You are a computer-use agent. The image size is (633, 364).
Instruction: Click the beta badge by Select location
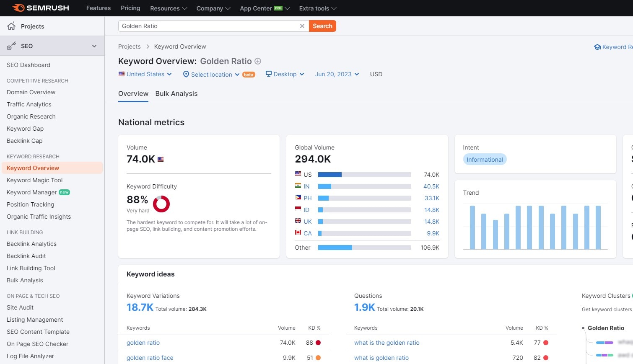(249, 75)
